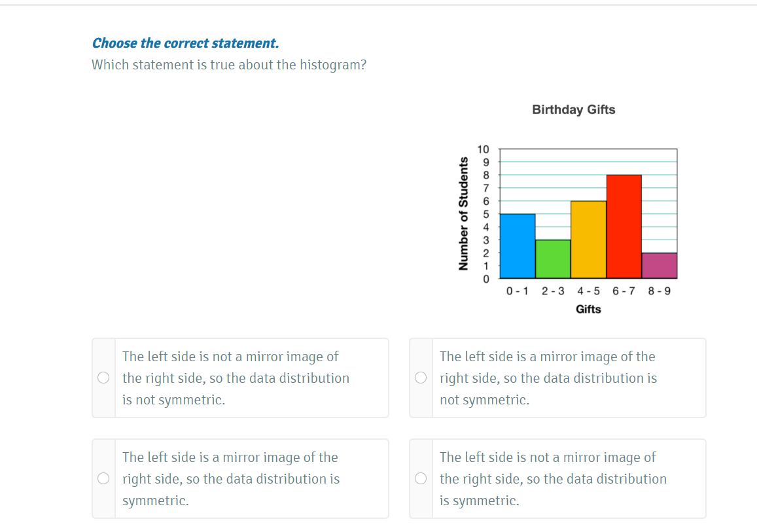This screenshot has height=532, width=757.
Task: Choose radio for 'not mirror image, is symmetric'
Action: coord(421,478)
